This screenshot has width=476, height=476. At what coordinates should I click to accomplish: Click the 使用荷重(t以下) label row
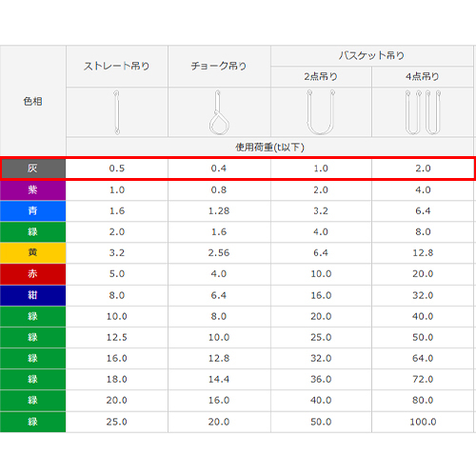[x=269, y=147]
